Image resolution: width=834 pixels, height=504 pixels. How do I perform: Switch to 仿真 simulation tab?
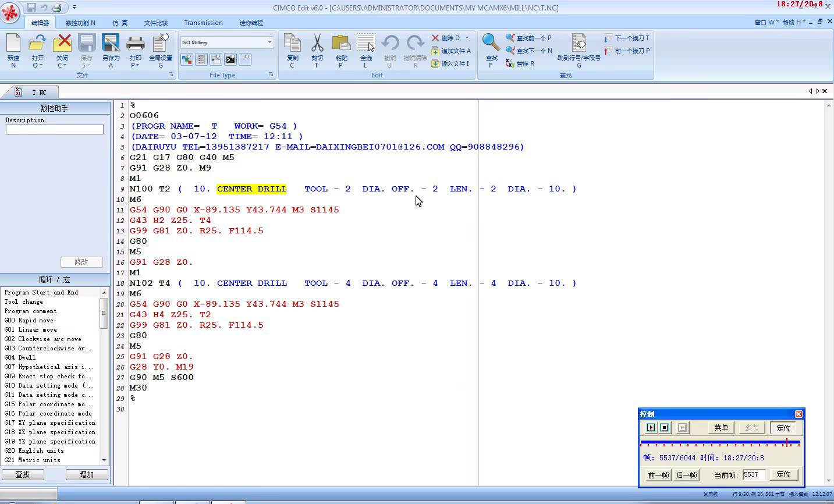(120, 23)
